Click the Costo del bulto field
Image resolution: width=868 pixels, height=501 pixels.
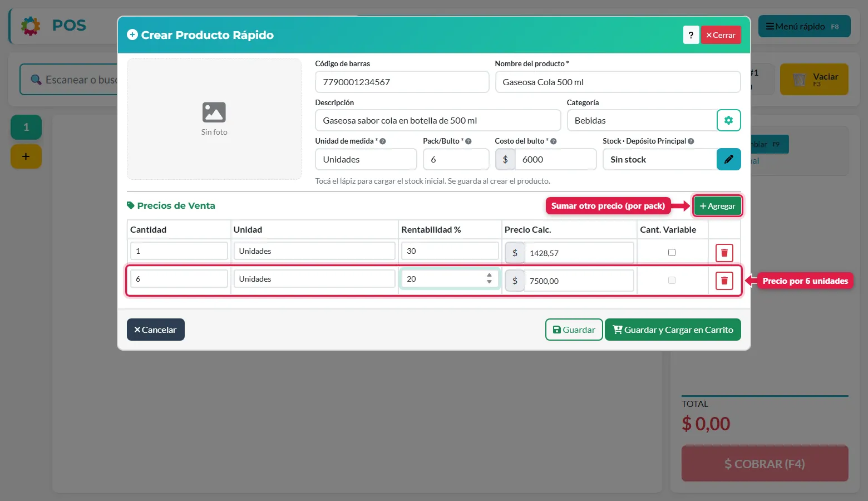click(555, 159)
